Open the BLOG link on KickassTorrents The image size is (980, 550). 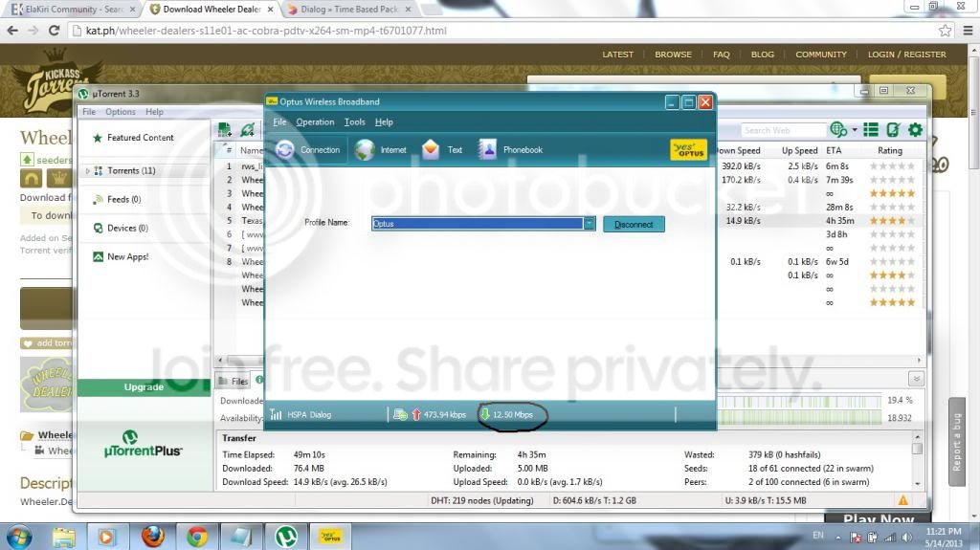pos(763,55)
